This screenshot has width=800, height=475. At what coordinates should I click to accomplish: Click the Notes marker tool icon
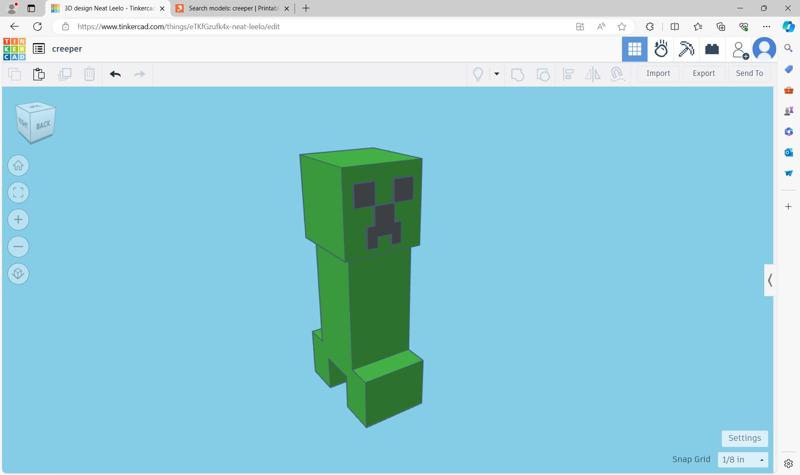tap(478, 74)
